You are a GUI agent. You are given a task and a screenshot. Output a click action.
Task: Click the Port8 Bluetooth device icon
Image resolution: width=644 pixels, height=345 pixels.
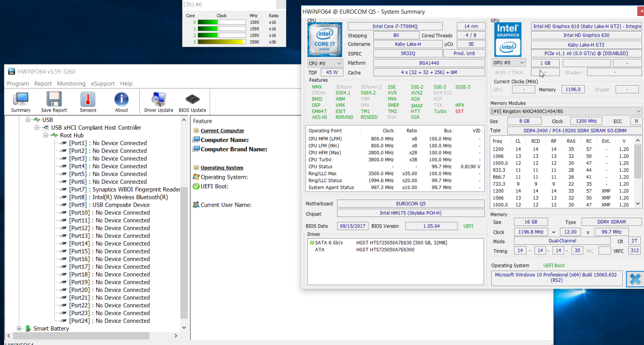click(x=63, y=197)
